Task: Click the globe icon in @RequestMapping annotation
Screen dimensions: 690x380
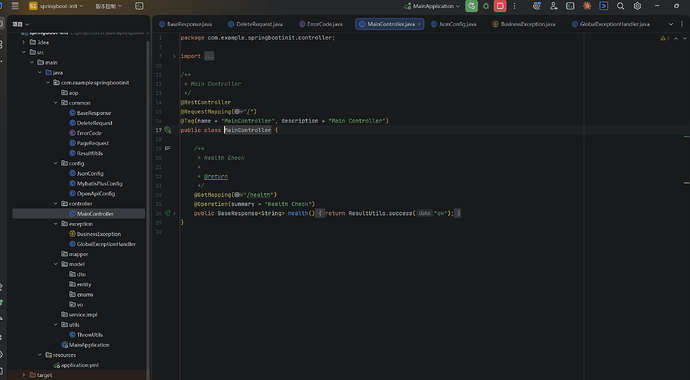Action: point(237,112)
